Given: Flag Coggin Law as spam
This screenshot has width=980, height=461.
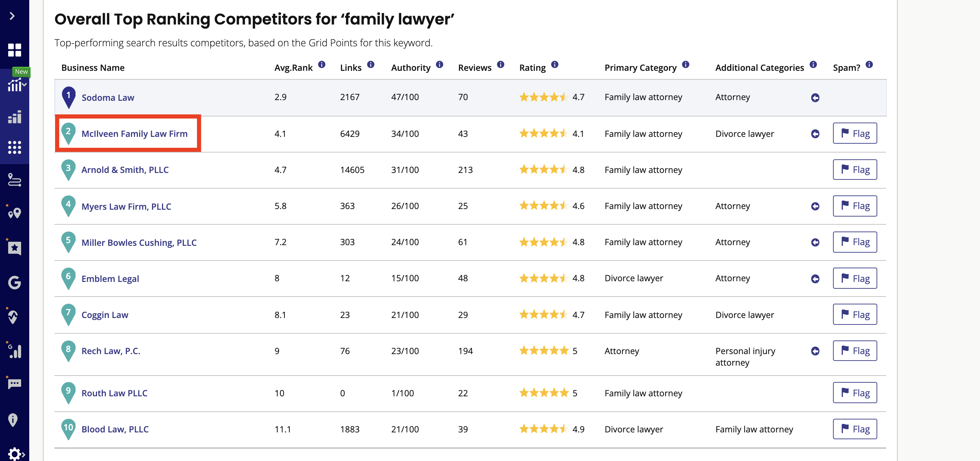Looking at the screenshot, I should pyautogui.click(x=855, y=315).
